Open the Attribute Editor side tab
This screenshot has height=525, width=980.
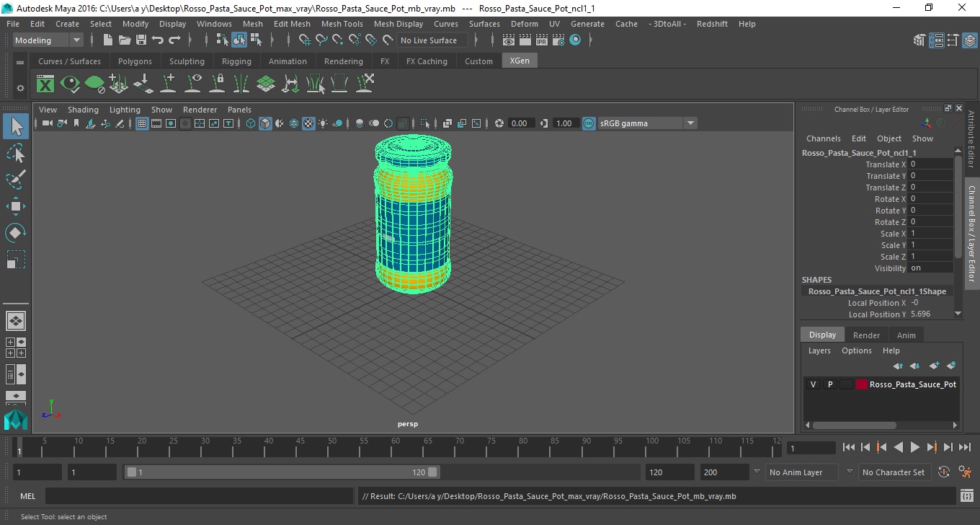[x=971, y=139]
